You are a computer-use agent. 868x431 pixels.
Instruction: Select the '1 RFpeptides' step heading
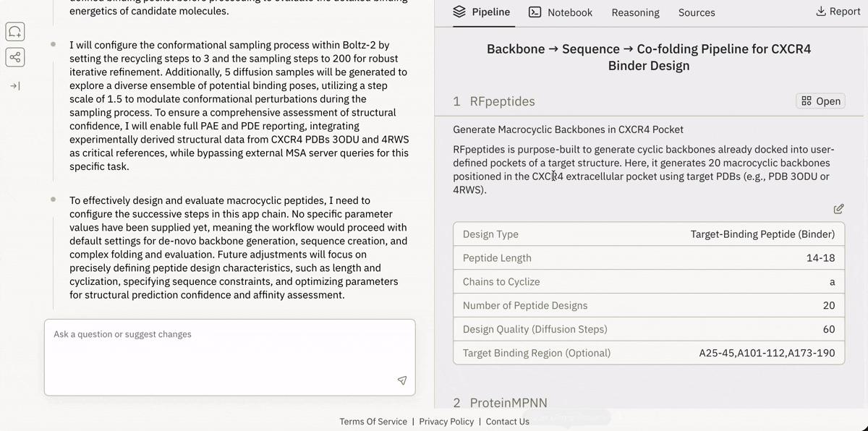(x=494, y=101)
